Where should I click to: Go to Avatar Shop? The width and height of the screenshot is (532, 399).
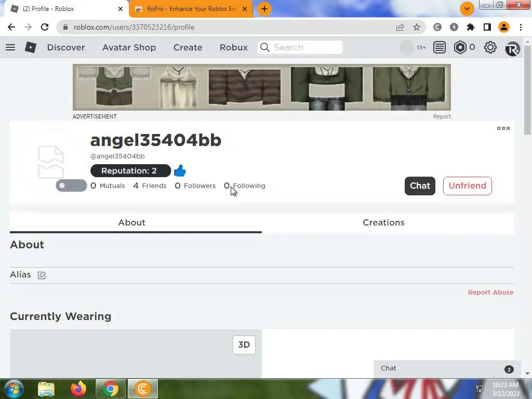(129, 47)
